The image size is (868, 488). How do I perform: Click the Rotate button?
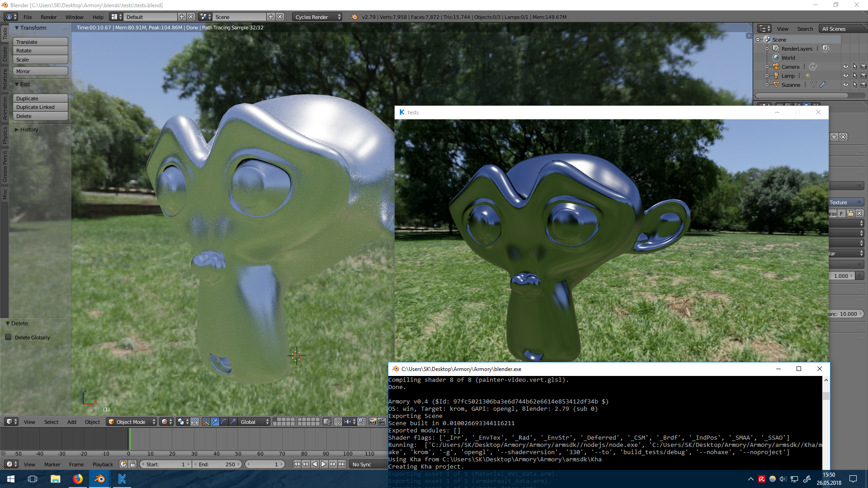(x=40, y=51)
